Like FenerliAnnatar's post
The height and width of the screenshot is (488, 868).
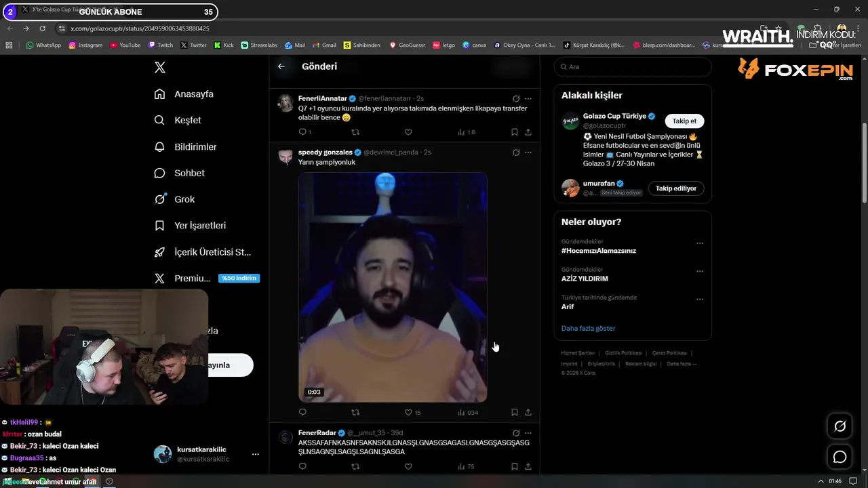[408, 132]
